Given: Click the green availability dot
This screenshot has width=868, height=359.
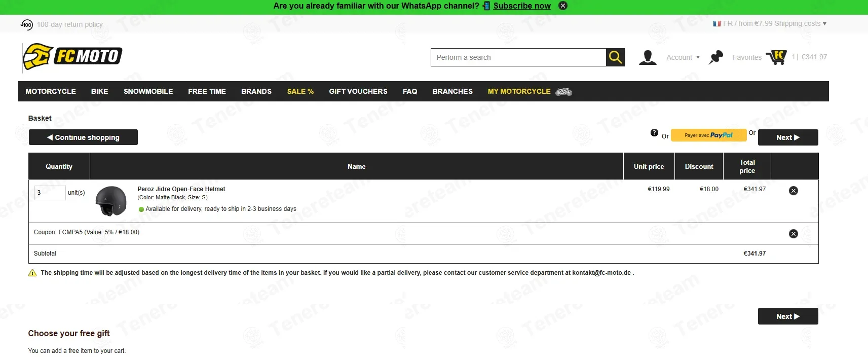Looking at the screenshot, I should 141,209.
